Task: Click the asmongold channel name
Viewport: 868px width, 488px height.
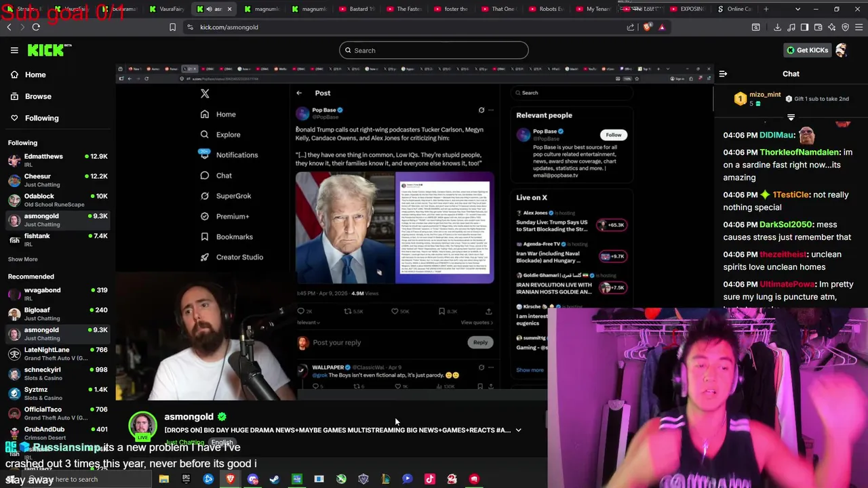Action: coord(189,417)
